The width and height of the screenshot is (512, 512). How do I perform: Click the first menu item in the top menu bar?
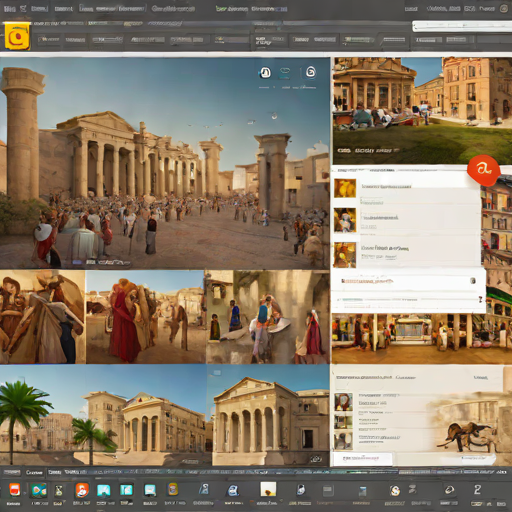point(9,9)
